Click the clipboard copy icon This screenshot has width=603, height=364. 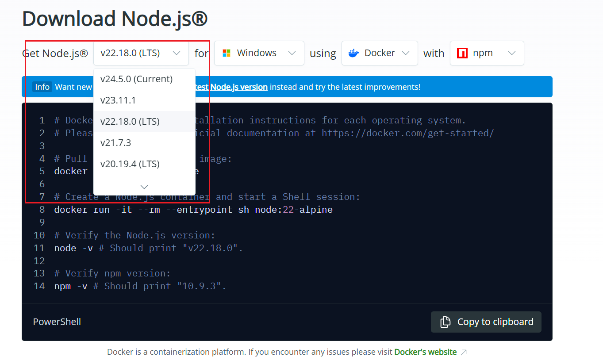446,322
